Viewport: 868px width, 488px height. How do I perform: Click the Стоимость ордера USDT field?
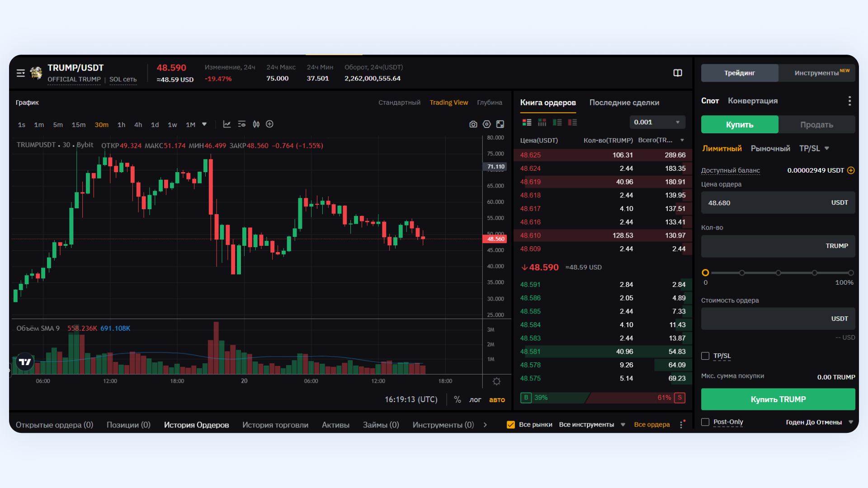point(778,319)
